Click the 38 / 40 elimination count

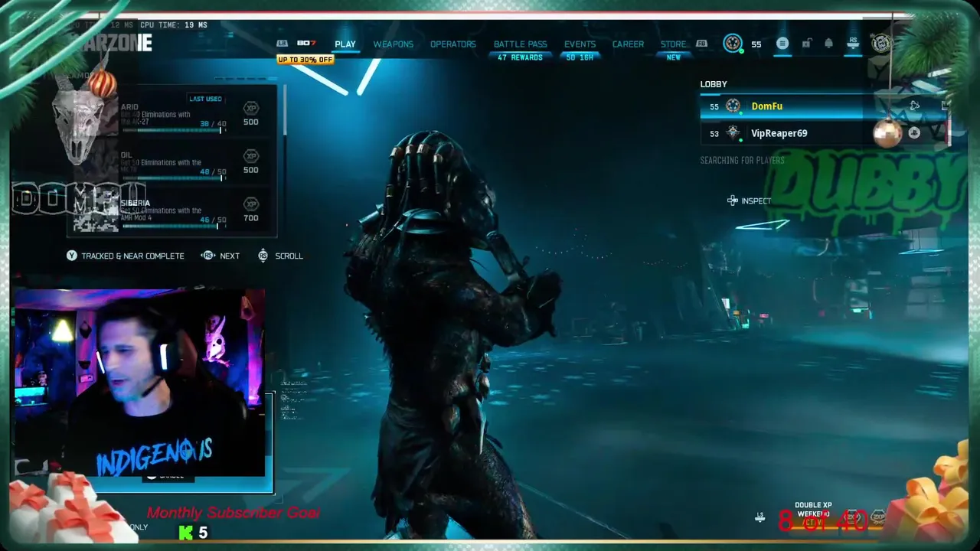(213, 124)
